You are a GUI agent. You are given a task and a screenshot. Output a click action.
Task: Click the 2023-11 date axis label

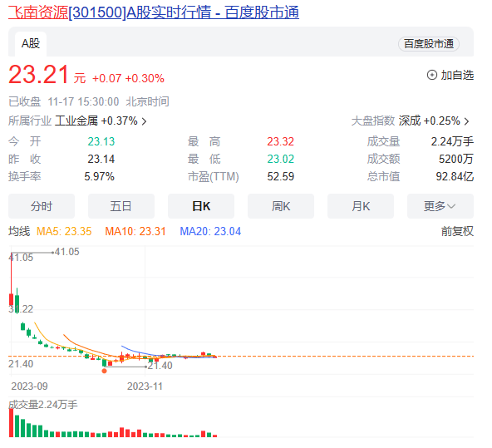(145, 386)
